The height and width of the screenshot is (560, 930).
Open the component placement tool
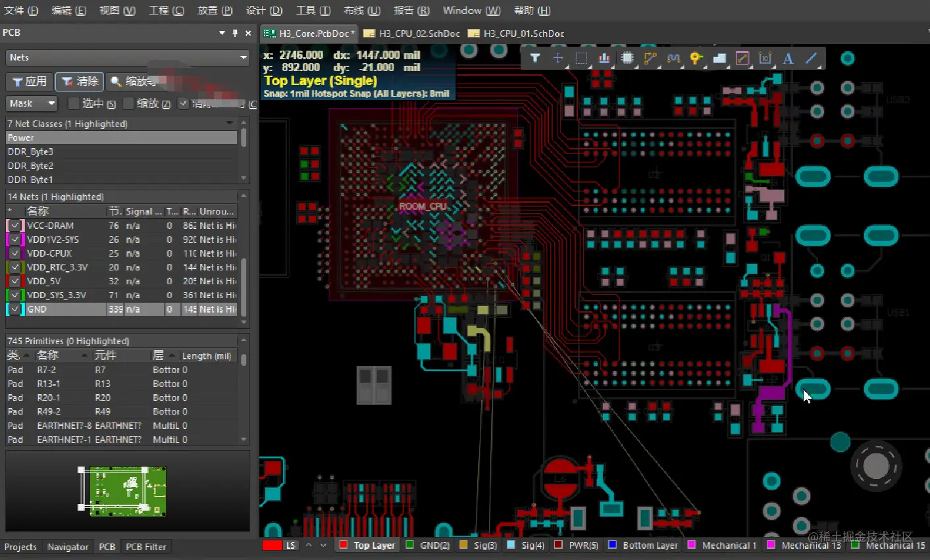point(627,58)
